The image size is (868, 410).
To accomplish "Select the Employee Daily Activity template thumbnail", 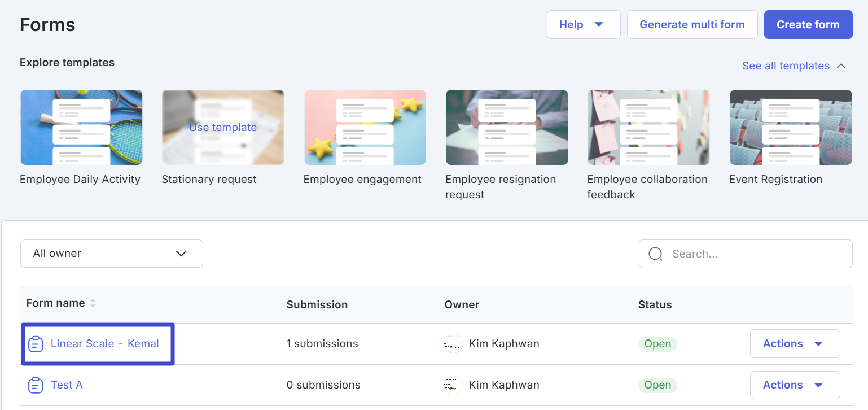I will point(81,128).
